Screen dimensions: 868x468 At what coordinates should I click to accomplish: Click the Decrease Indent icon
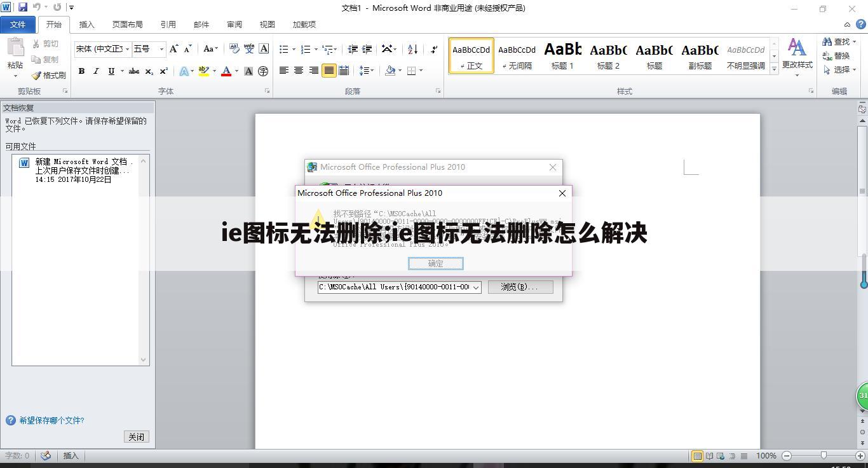pos(353,49)
